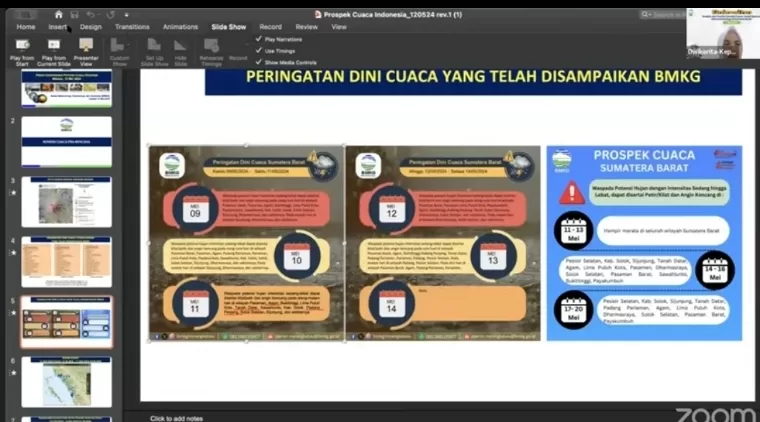Click animation star icon beside slide 6

13,373
